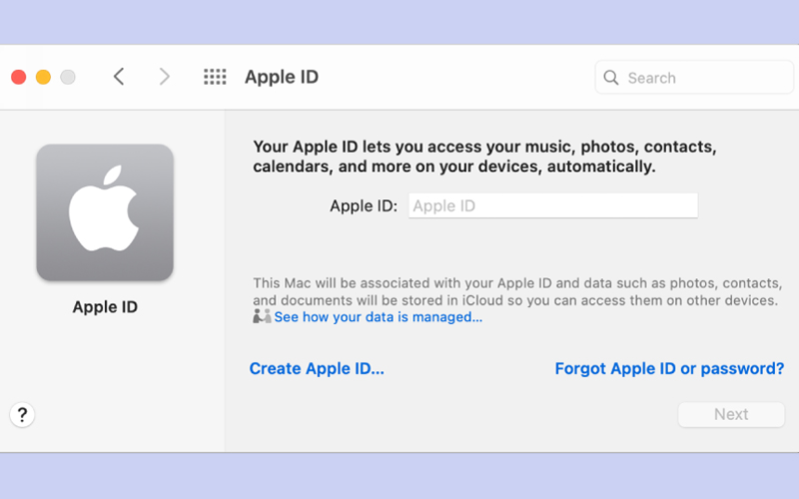Viewport: 799px width, 499px height.
Task: Click the gray zoom window button
Action: [68, 77]
